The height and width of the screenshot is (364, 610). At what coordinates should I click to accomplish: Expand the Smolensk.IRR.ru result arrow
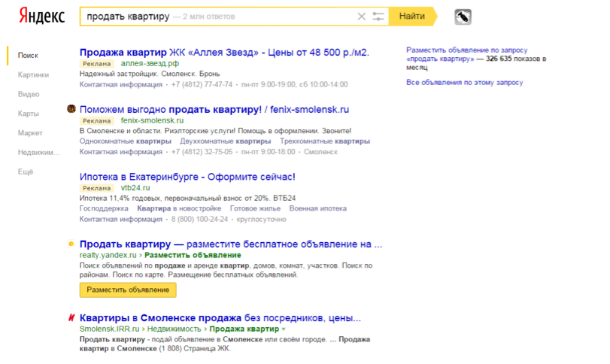(x=284, y=329)
